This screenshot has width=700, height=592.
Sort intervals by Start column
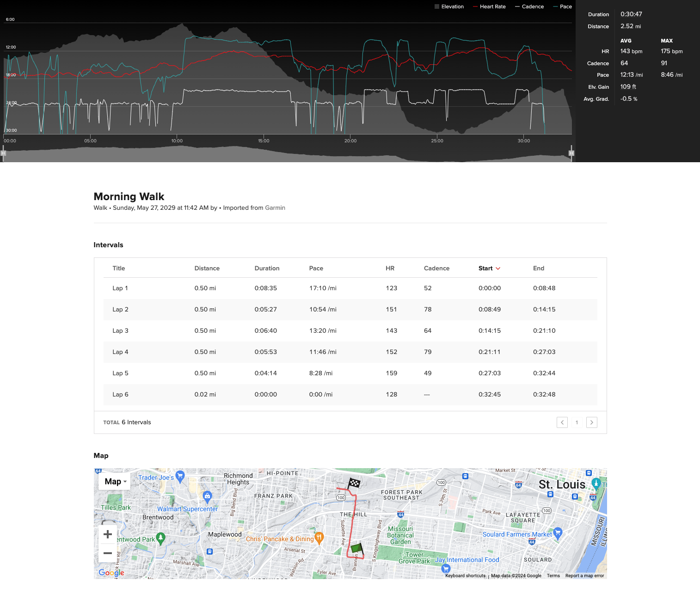489,268
